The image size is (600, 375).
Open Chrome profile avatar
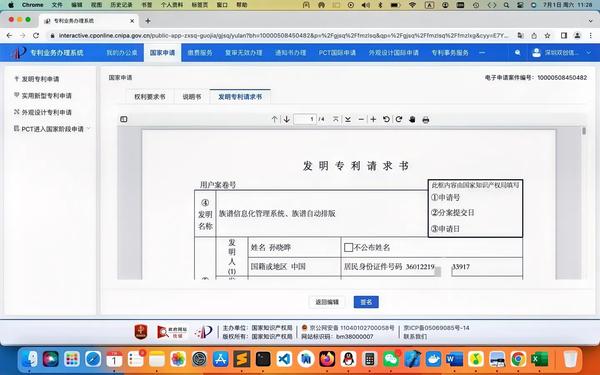(x=577, y=36)
